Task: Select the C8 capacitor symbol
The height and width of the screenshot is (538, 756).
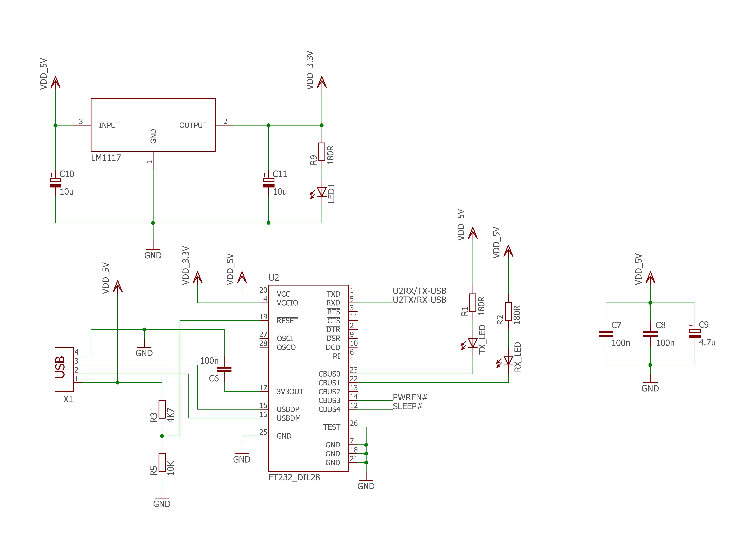Action: click(650, 334)
